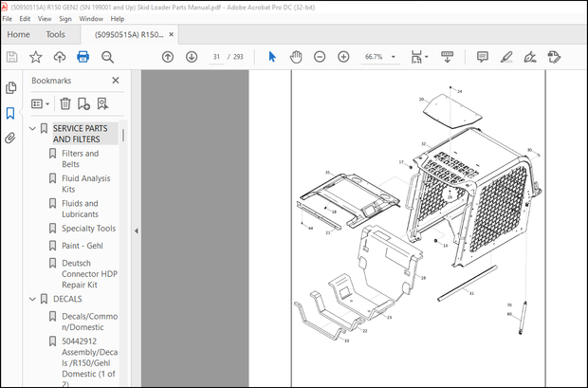This screenshot has width=588, height=388.
Task: Add the document to starred favorites
Action: click(36, 57)
